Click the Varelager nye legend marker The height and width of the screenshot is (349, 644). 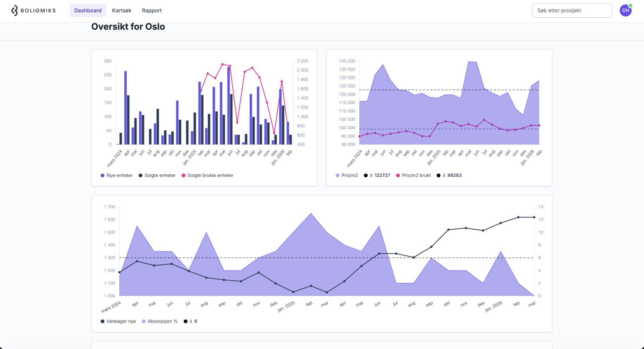coord(102,321)
